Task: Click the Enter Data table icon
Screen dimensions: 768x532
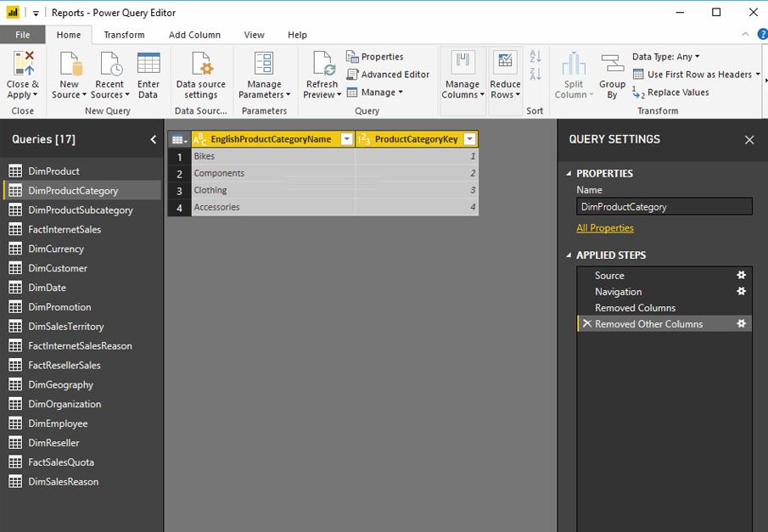Action: [149, 64]
